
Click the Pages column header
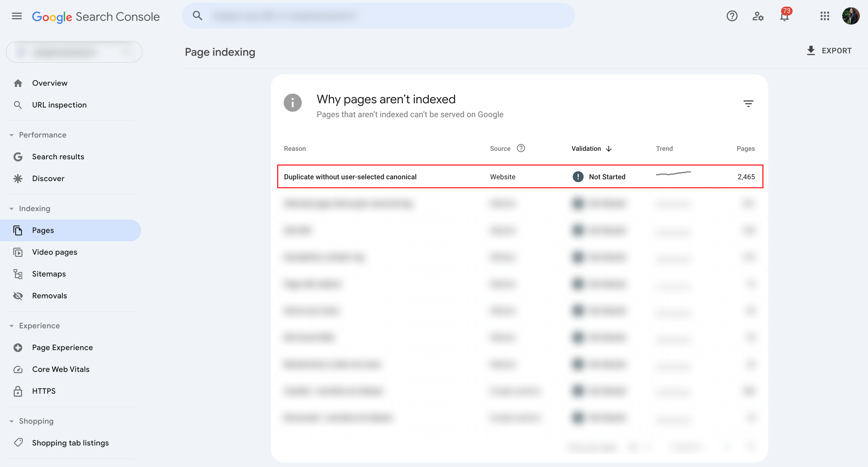pos(745,149)
